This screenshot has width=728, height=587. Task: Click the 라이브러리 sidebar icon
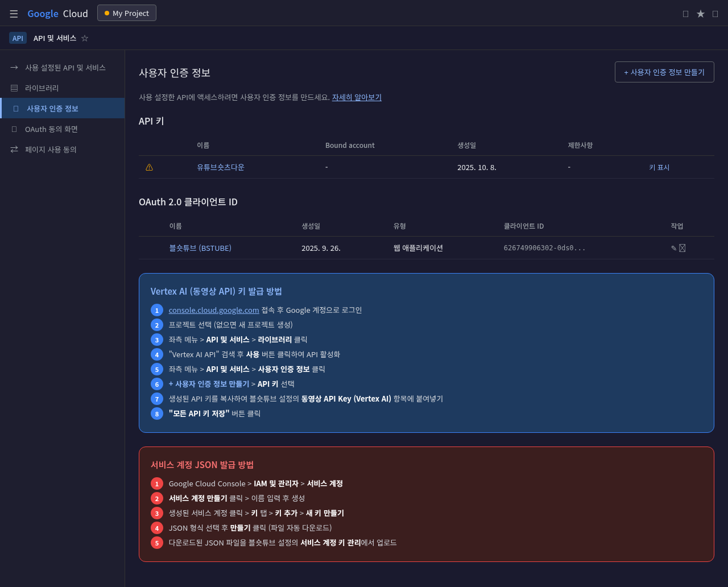(14, 88)
